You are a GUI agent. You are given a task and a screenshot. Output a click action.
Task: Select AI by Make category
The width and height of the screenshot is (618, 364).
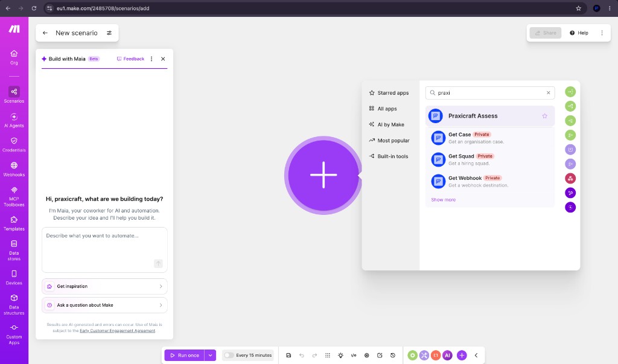coord(387,124)
